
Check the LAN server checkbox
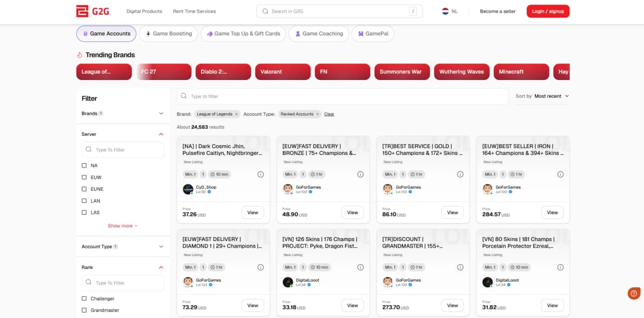point(84,201)
